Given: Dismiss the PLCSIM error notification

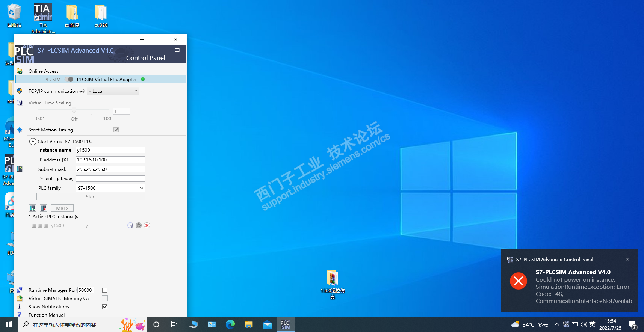Looking at the screenshot, I should 627,259.
